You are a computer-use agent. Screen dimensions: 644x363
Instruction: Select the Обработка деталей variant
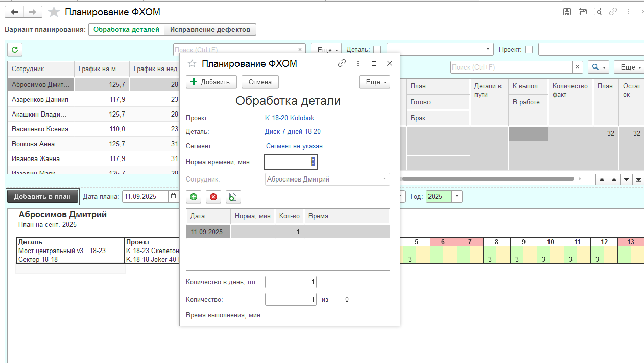point(126,30)
